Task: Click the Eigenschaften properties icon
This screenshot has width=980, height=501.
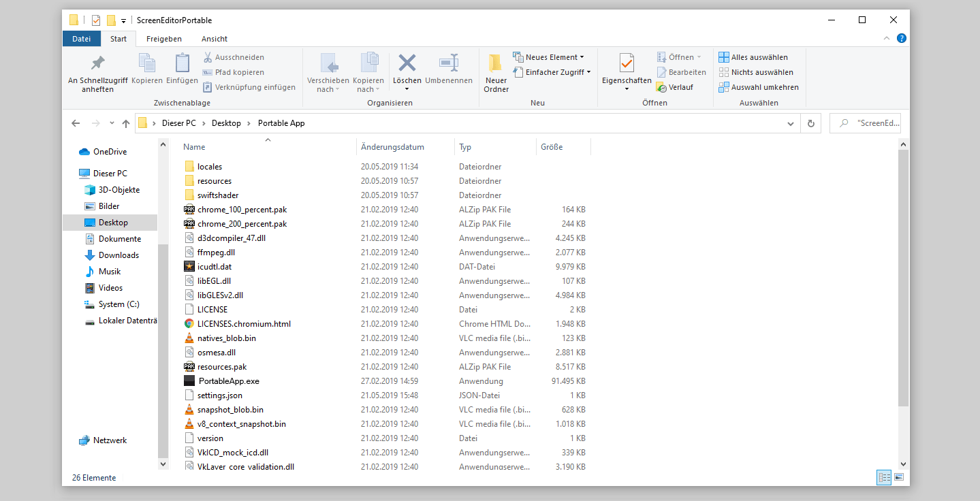Action: pyautogui.click(x=627, y=63)
